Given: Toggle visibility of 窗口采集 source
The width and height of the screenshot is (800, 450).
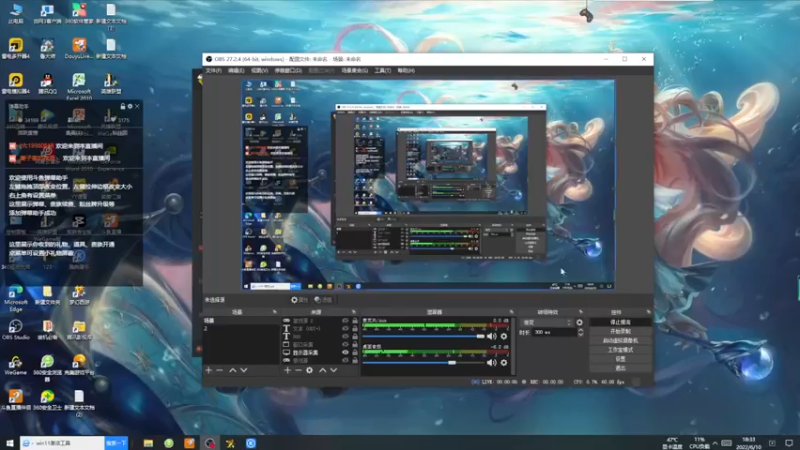Looking at the screenshot, I should pyautogui.click(x=345, y=344).
